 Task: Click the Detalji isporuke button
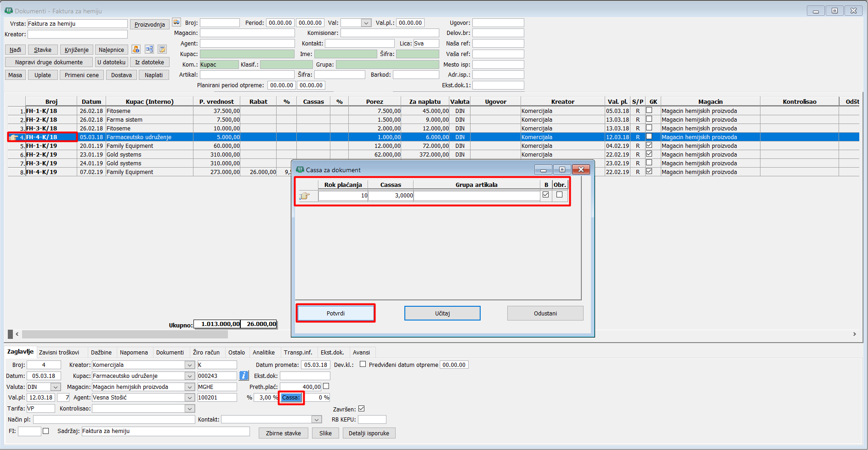tap(369, 433)
